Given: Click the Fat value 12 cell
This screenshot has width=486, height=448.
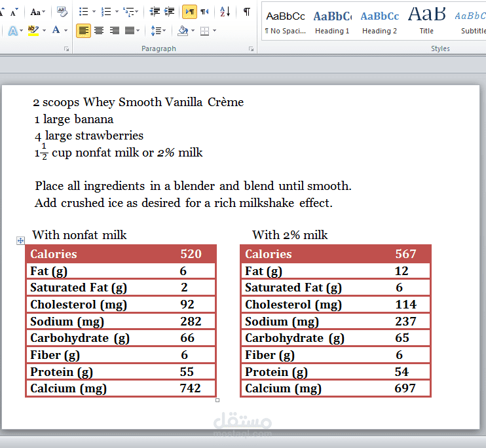Looking at the screenshot, I should point(402,271).
